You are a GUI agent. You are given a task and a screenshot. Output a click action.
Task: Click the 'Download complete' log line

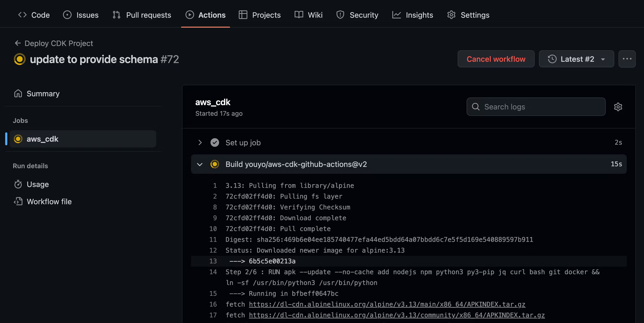[x=286, y=218]
